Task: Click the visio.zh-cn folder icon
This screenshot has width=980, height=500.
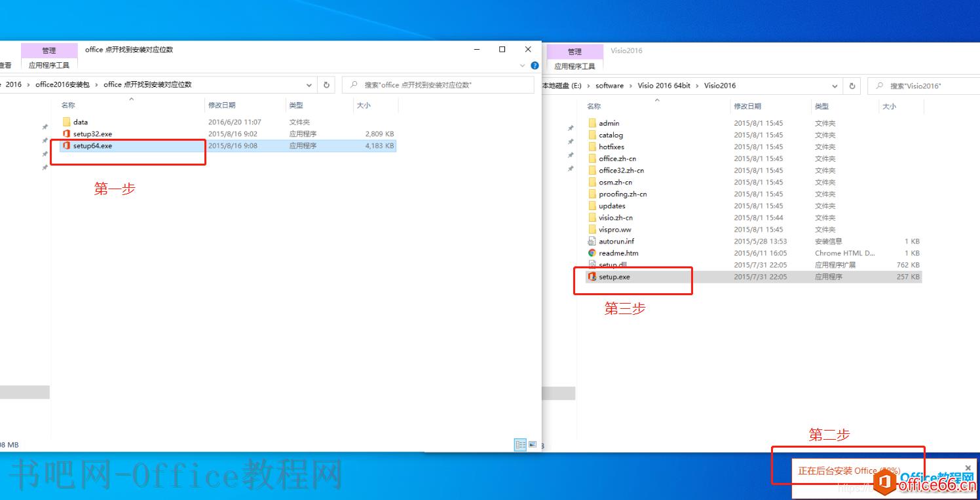Action: coord(592,217)
